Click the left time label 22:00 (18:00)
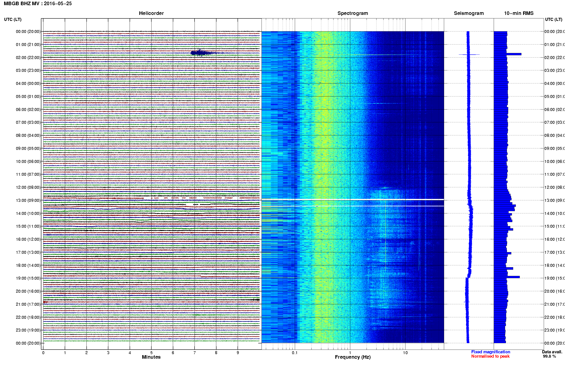 coord(28,317)
